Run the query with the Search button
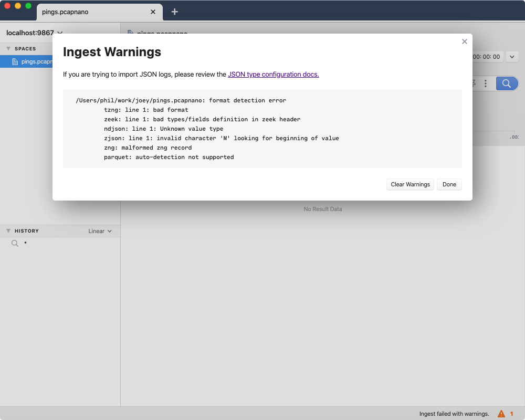The width and height of the screenshot is (525, 420). coord(506,83)
